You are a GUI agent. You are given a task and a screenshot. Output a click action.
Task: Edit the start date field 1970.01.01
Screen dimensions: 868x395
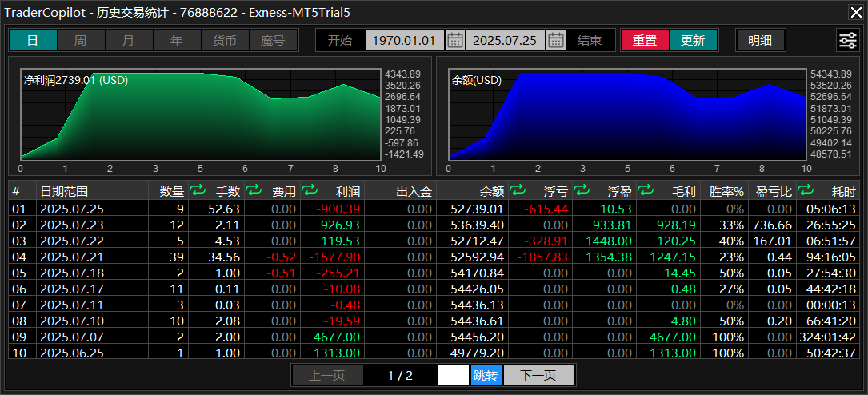point(405,41)
